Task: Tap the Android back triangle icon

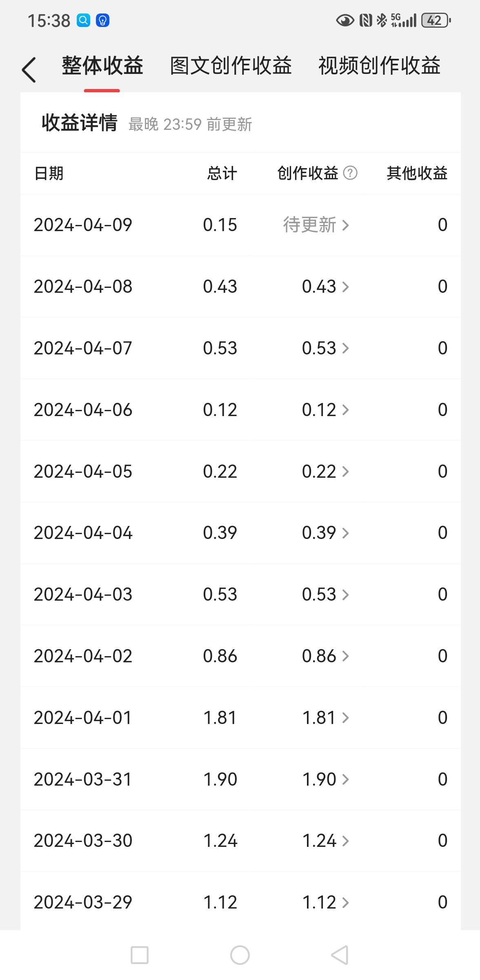Action: coord(340,955)
